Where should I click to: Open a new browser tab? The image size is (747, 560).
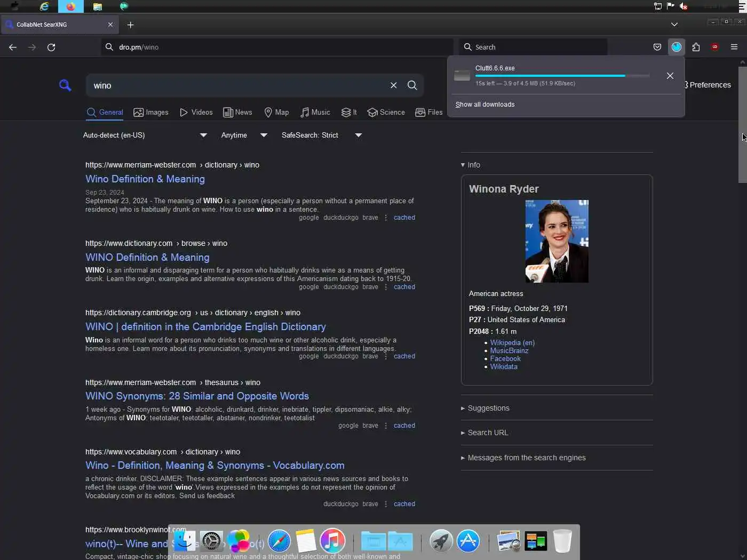click(x=130, y=25)
